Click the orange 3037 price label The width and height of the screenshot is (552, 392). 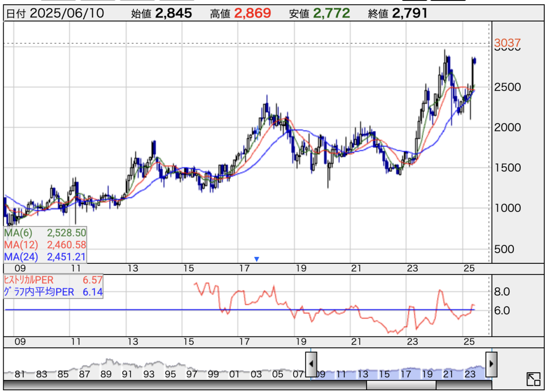[x=507, y=44]
